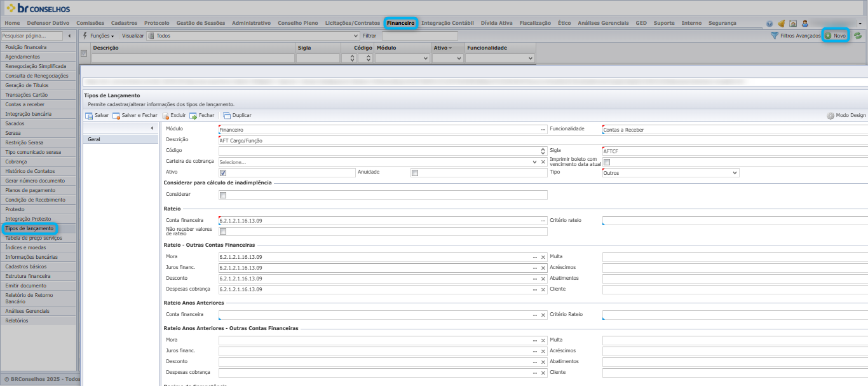Clear the Mora financial account value
The height and width of the screenshot is (386, 868).
543,257
